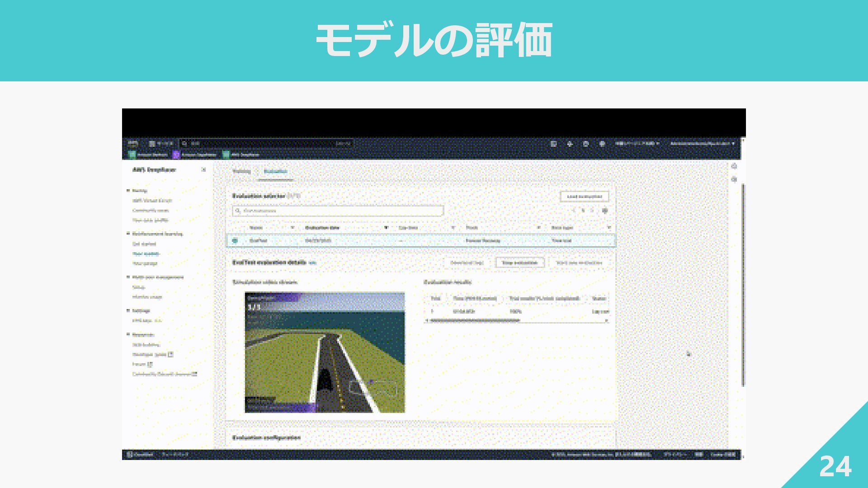The height and width of the screenshot is (488, 868).
Task: Collapse the Multi-user management nav section
Action: (128, 277)
